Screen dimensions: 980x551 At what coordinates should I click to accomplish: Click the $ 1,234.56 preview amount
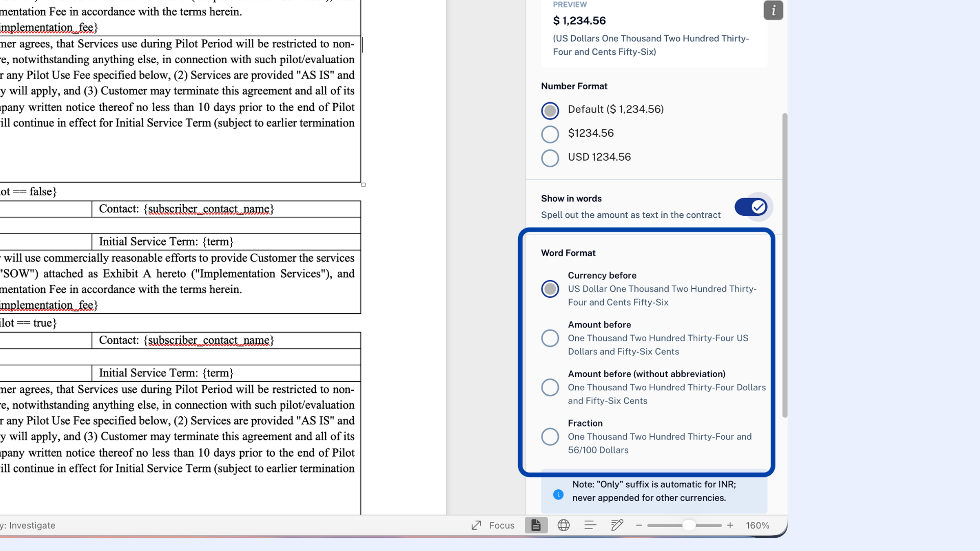(579, 21)
